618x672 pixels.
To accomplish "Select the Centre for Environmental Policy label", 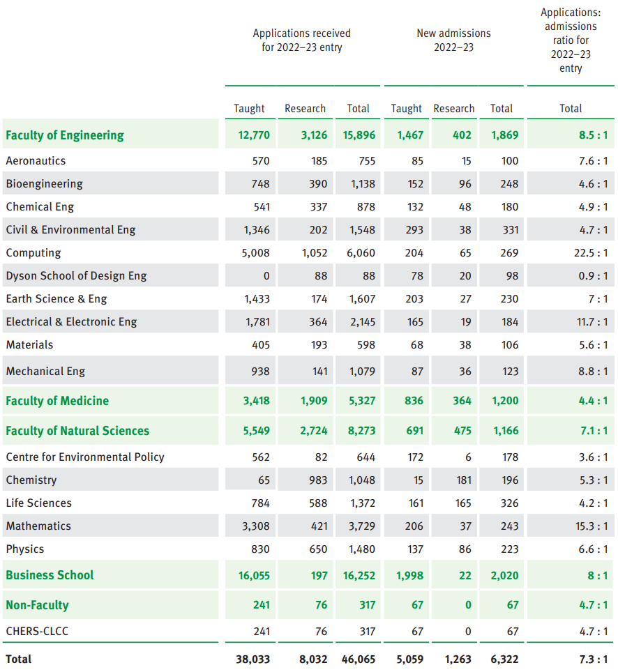I will (85, 457).
